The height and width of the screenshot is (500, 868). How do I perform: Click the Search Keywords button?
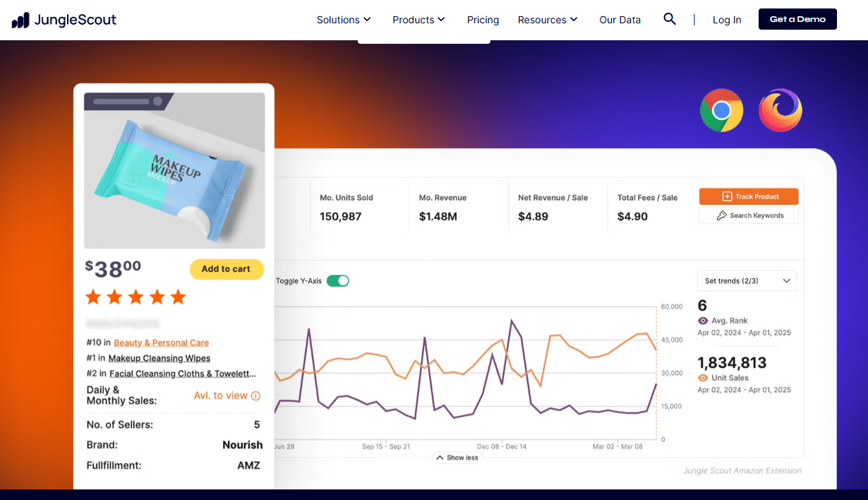tap(749, 215)
